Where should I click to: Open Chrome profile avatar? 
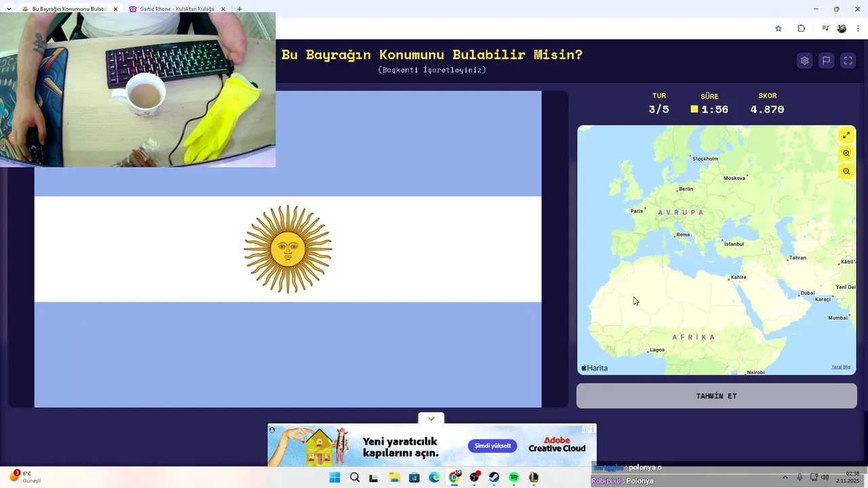(842, 28)
